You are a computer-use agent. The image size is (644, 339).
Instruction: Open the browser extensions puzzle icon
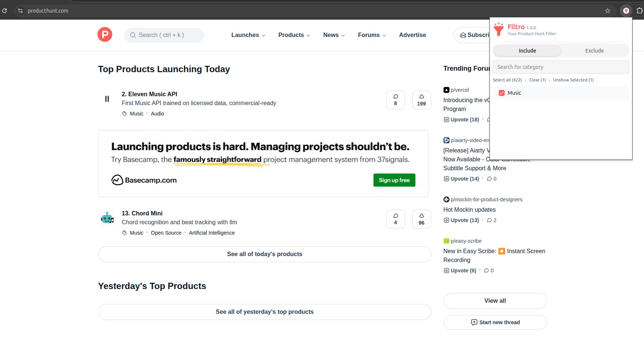coord(640,11)
